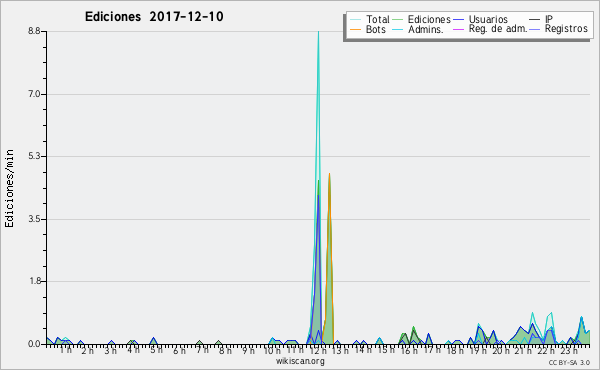Click the tall Total spike peak at 12 h
Viewport: 600px width, 370px height.
pos(318,33)
